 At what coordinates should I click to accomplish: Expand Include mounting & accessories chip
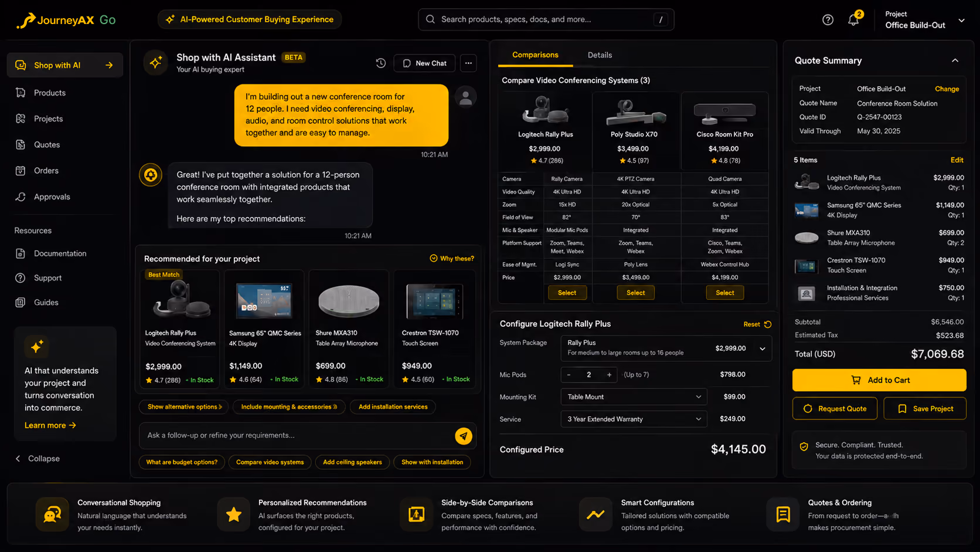289,407
